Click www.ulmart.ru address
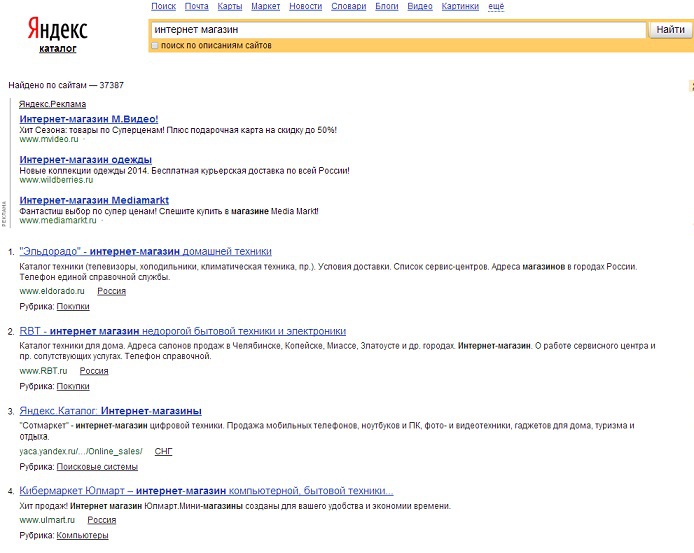This screenshot has height=553, width=694. pos(47,520)
